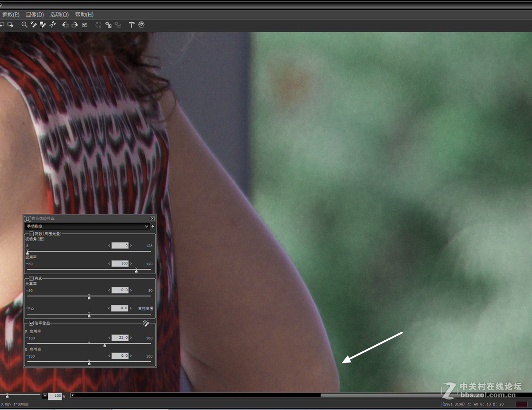This screenshot has width=532, height=410.
Task: Select the scissors trimming tool
Action: [x=52, y=25]
